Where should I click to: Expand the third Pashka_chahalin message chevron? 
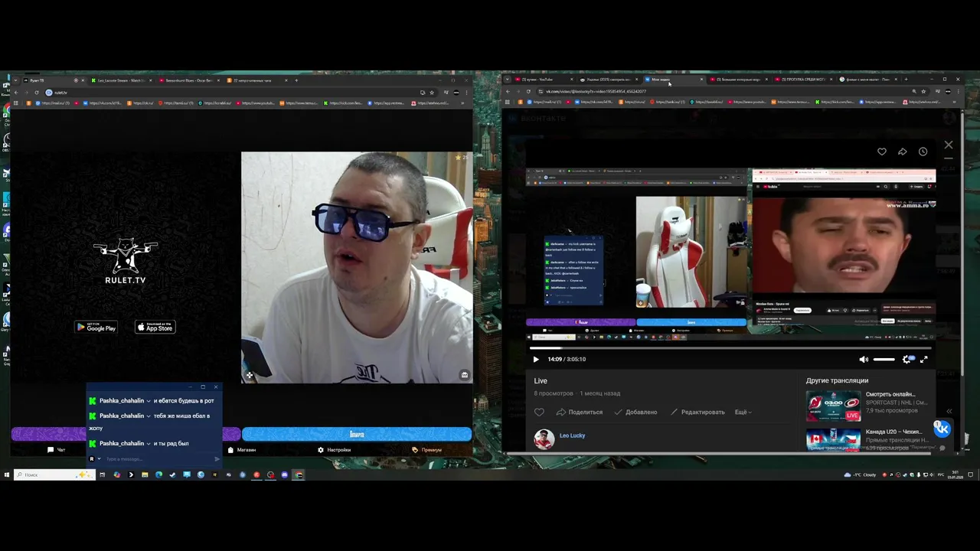[x=149, y=444]
